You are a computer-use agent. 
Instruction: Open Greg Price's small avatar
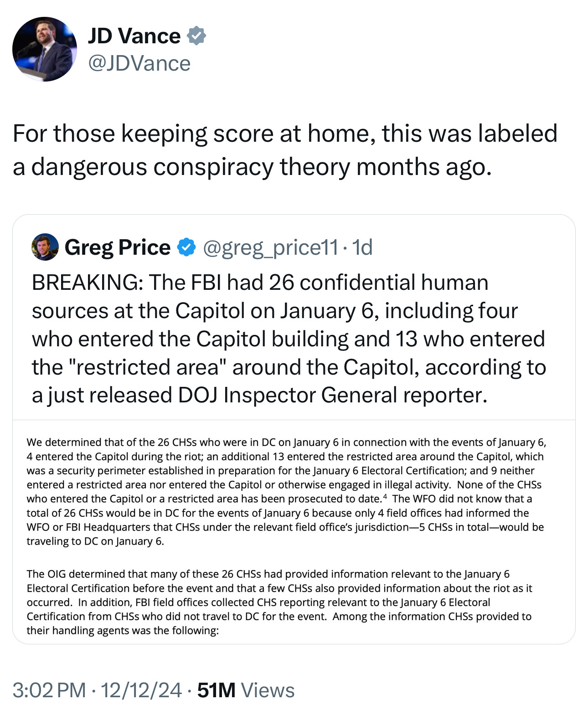pos(45,247)
